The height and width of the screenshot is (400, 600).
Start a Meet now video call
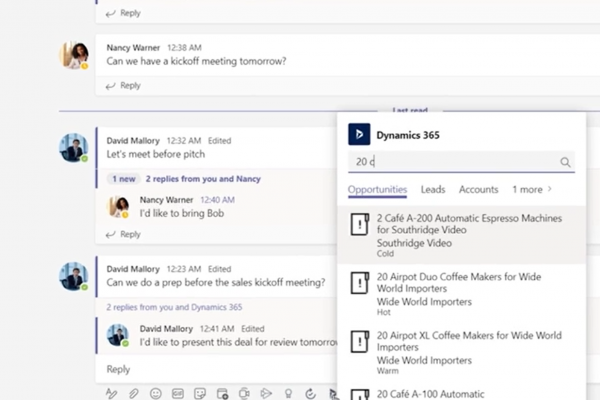point(244,393)
